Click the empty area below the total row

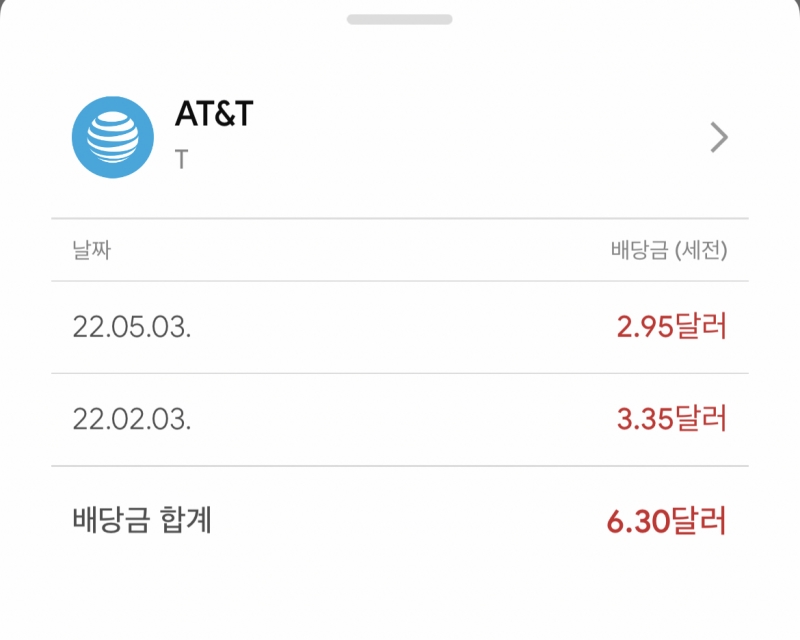click(400, 595)
